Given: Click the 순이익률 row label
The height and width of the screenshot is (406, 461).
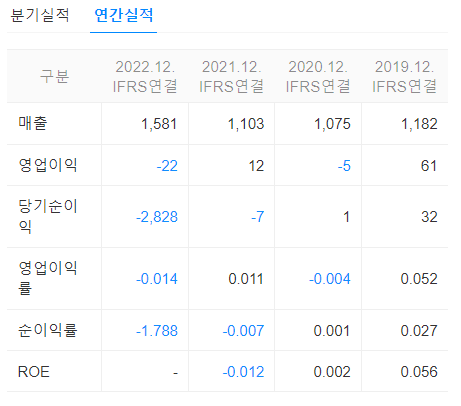Looking at the screenshot, I should point(48,330).
